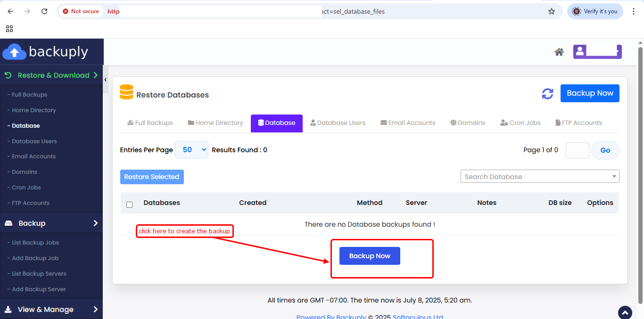644x319 pixels.
Task: Click the browser forward arrow
Action: click(x=27, y=11)
